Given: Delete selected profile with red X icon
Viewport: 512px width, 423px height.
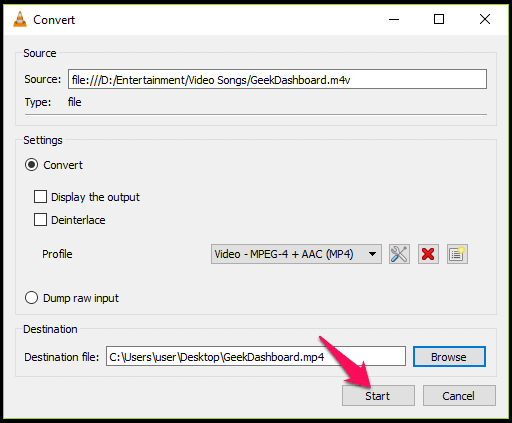Looking at the screenshot, I should coord(428,254).
